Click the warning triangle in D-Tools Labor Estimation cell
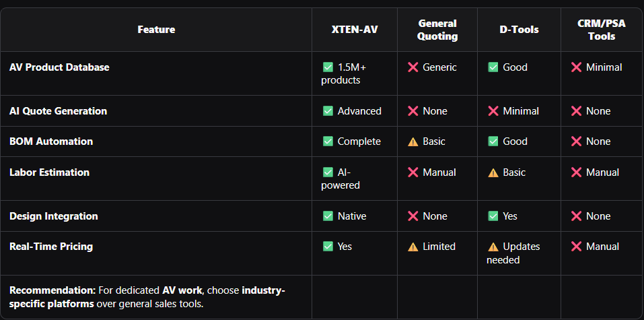This screenshot has height=320, width=644. 493,172
